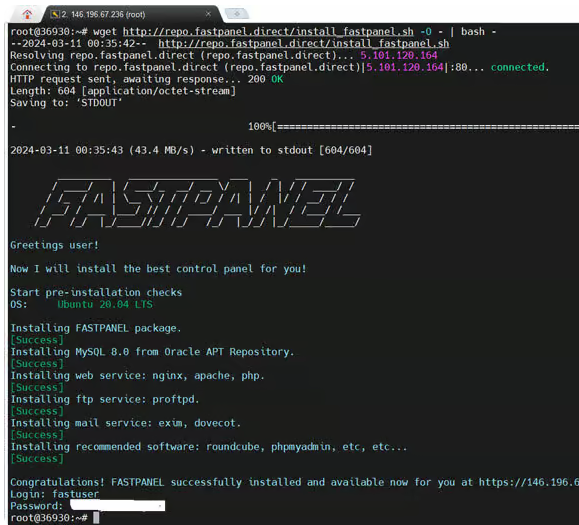Click the SSH session icon on the tab

[x=55, y=14]
